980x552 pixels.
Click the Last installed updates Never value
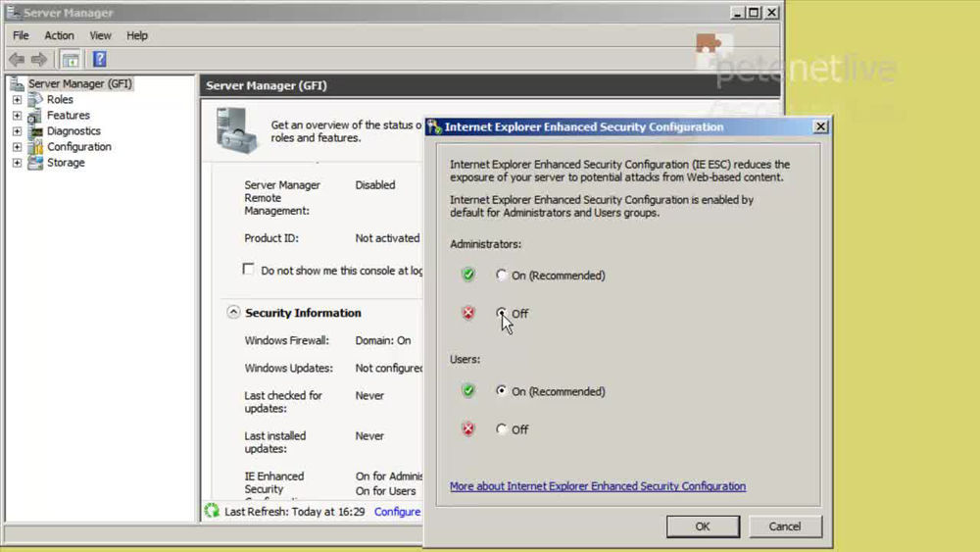[x=369, y=435]
